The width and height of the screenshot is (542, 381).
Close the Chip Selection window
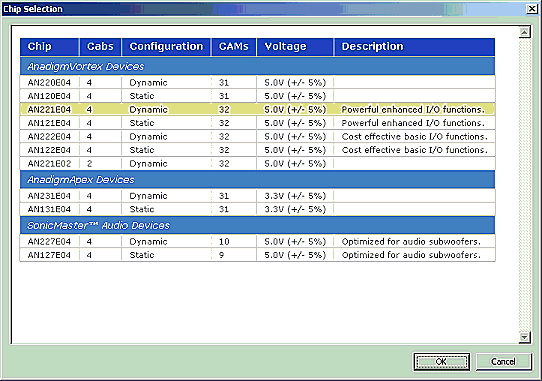tap(532, 9)
